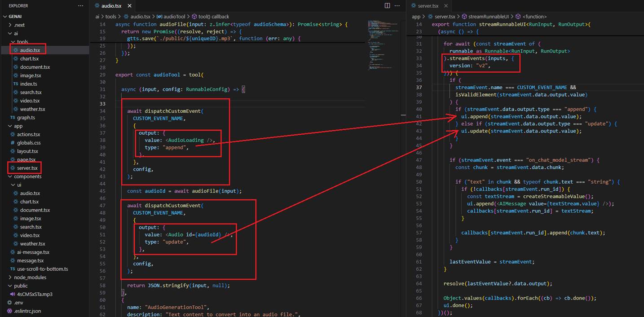The width and height of the screenshot is (644, 317).
Task: Click symbol icon before audioTool breadcrumb
Action: coord(159,17)
